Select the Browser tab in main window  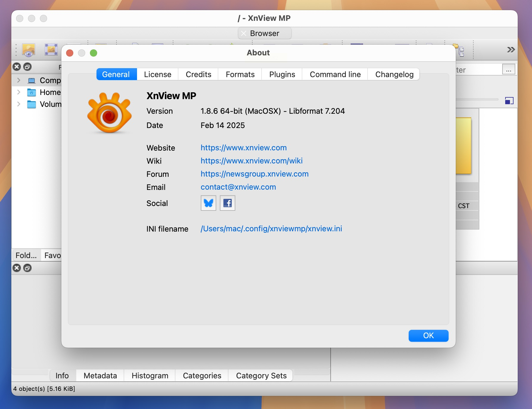(265, 33)
